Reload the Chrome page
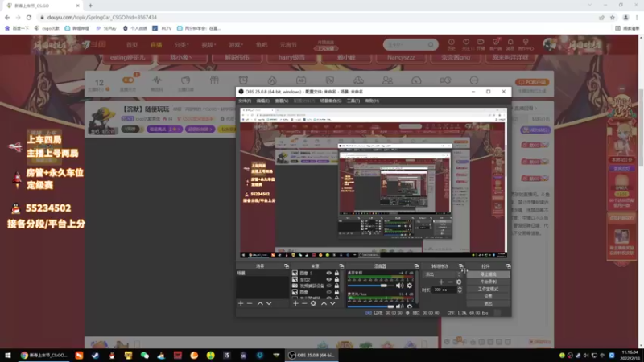Screen dimensions: 644x362 tap(29, 17)
